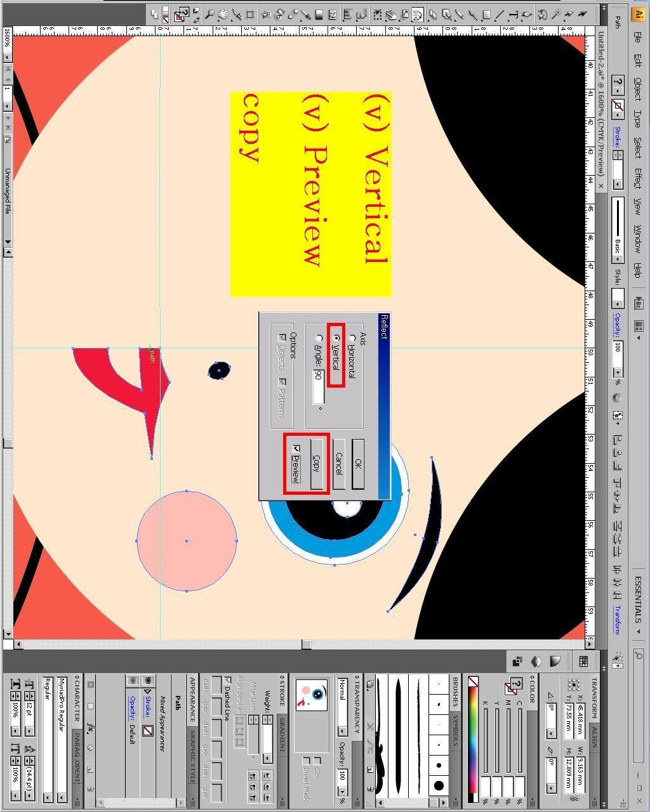Select the Mesh tool
This screenshot has height=812, width=650.
[333, 14]
